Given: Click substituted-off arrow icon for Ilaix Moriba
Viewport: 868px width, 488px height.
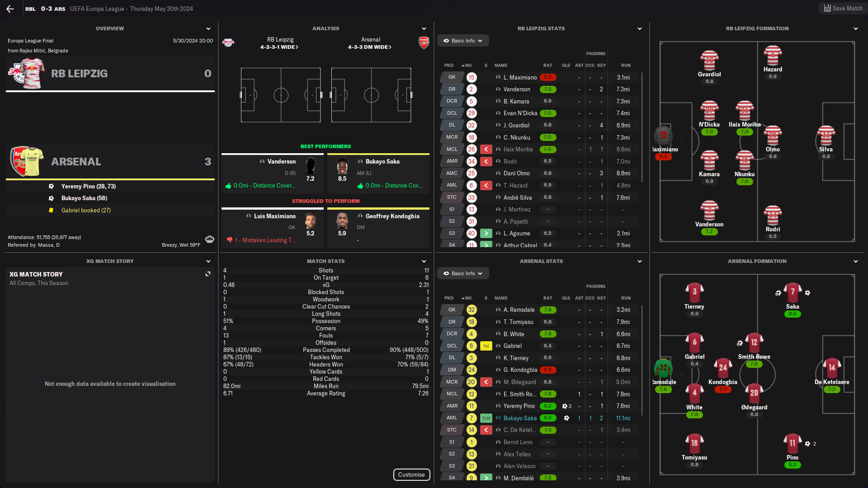Looking at the screenshot, I should pyautogui.click(x=486, y=149).
